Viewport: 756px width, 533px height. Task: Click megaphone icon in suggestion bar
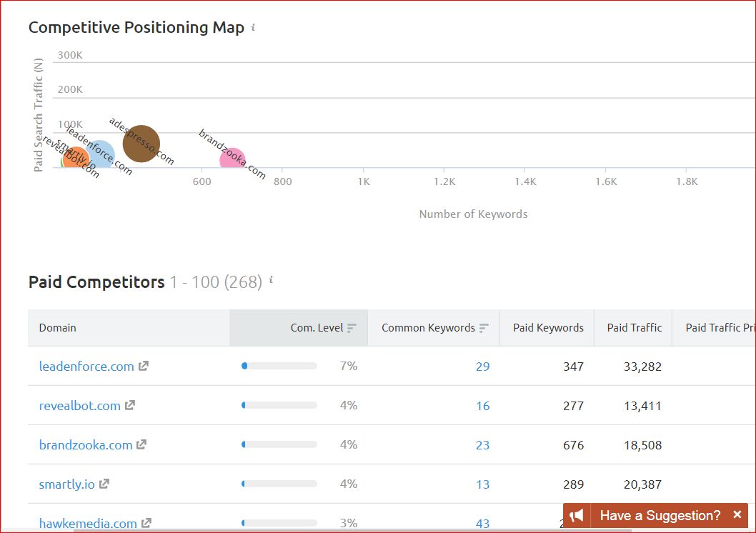(577, 516)
